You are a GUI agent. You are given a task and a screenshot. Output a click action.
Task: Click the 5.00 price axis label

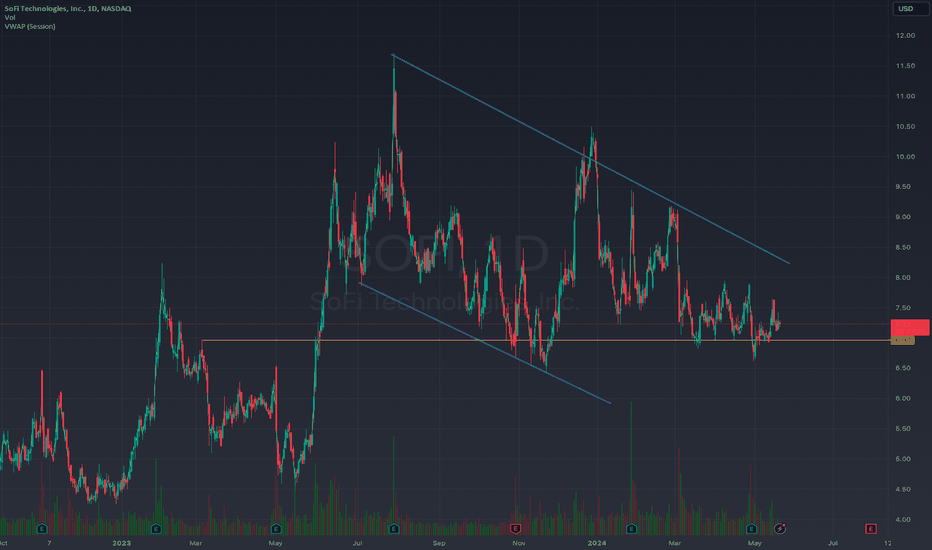[x=905, y=459]
